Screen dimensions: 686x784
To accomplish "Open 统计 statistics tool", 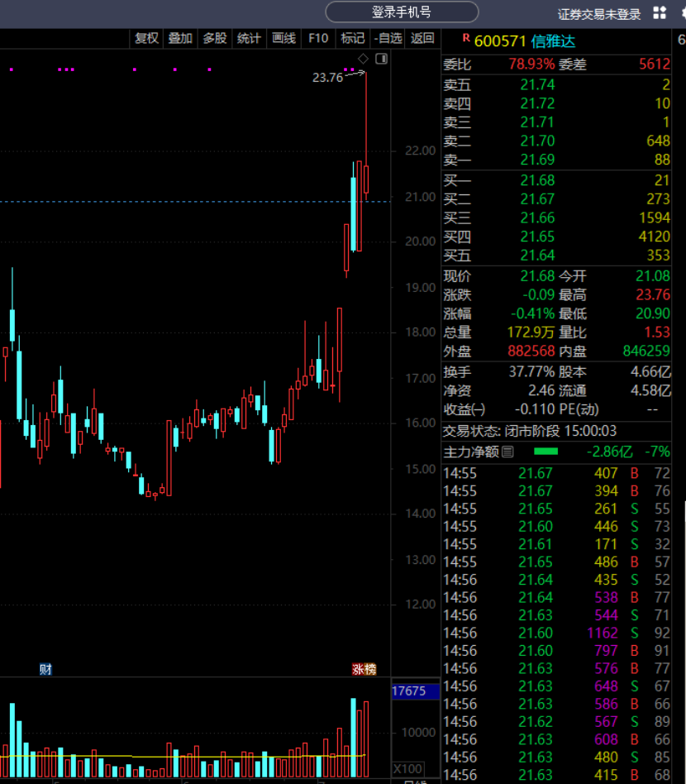I will point(249,39).
